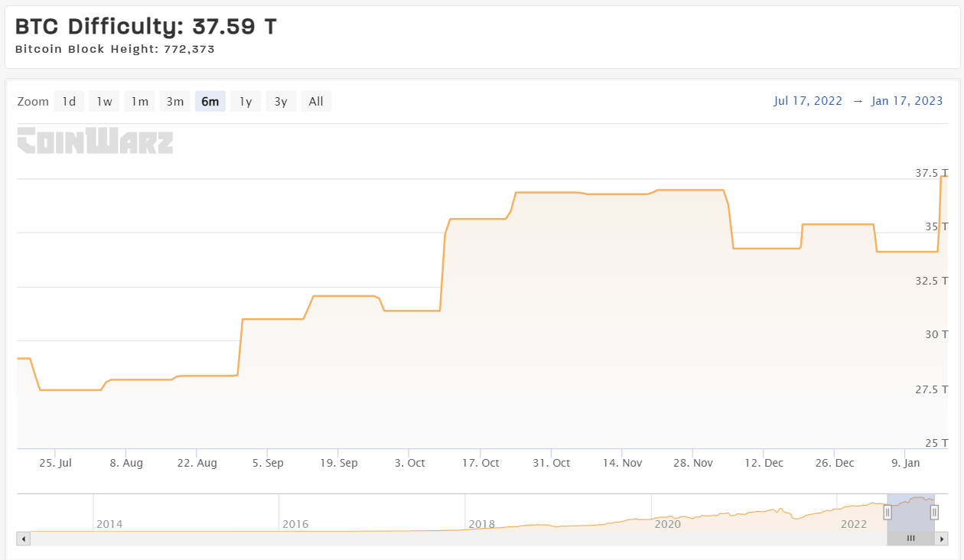Click the shaded selected range in navigator
Viewport: 964px width, 560px height.
click(910, 513)
